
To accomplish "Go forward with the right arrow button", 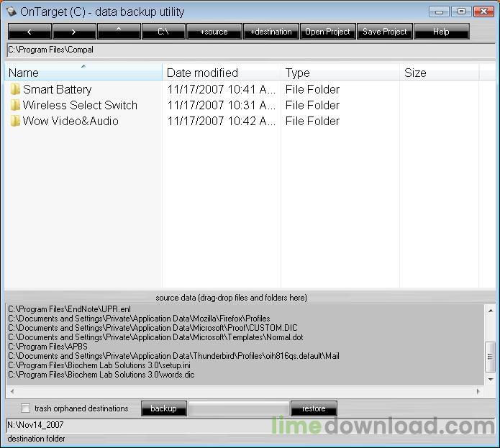I will click(x=74, y=32).
